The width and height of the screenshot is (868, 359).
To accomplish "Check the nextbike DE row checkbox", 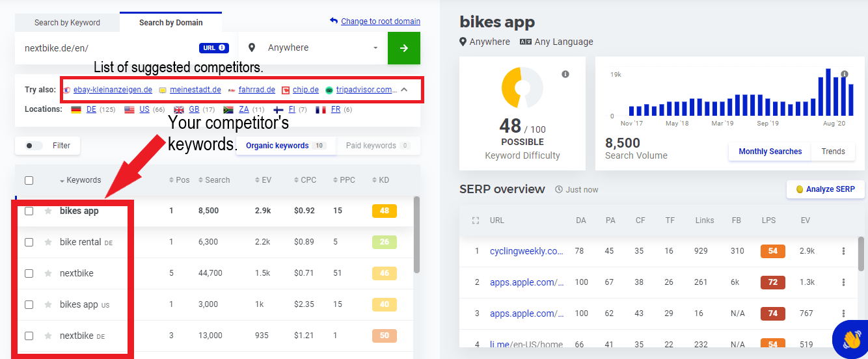I will 29,336.
